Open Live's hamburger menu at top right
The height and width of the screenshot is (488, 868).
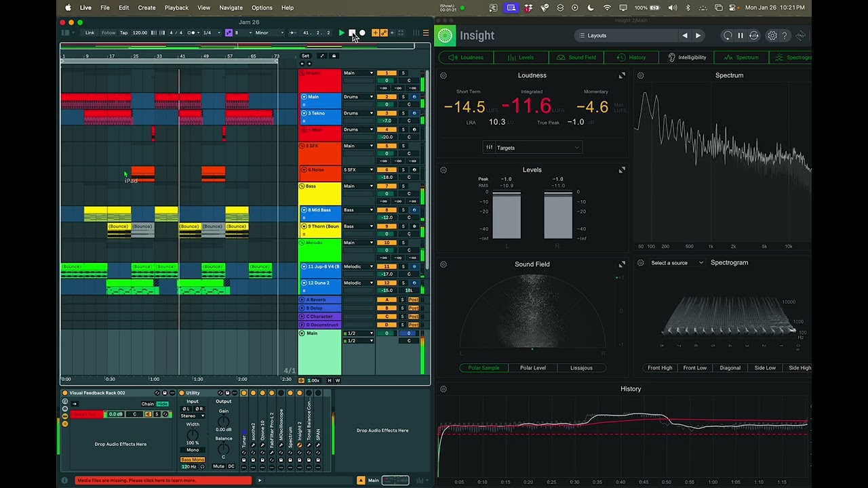[426, 33]
